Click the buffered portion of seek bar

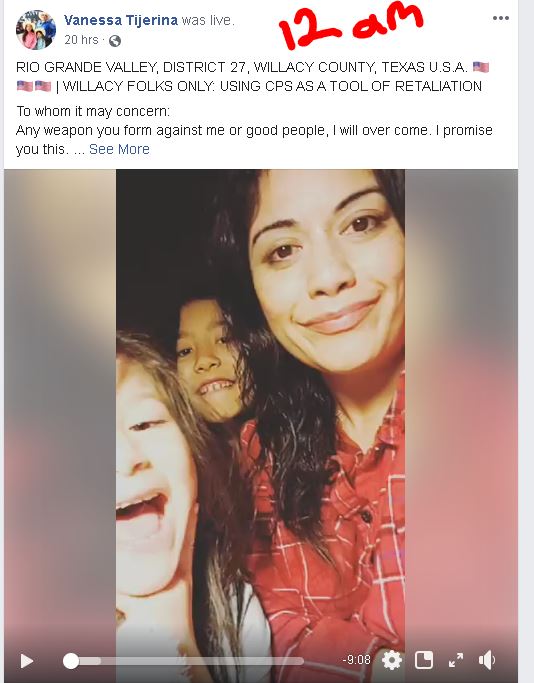(x=90, y=661)
